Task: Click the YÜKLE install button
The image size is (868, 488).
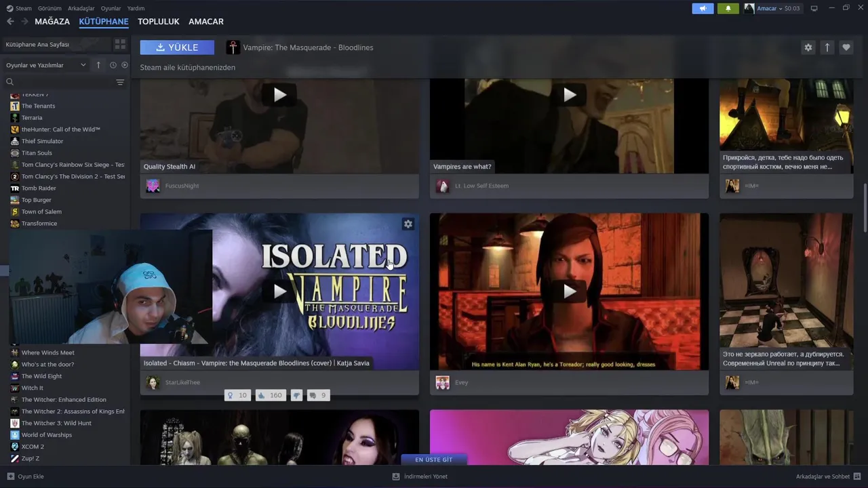Action: point(177,47)
